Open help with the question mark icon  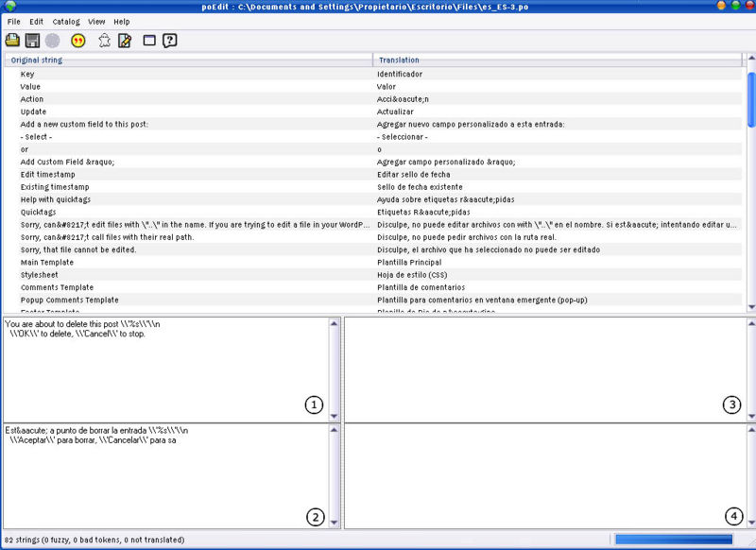pos(170,40)
